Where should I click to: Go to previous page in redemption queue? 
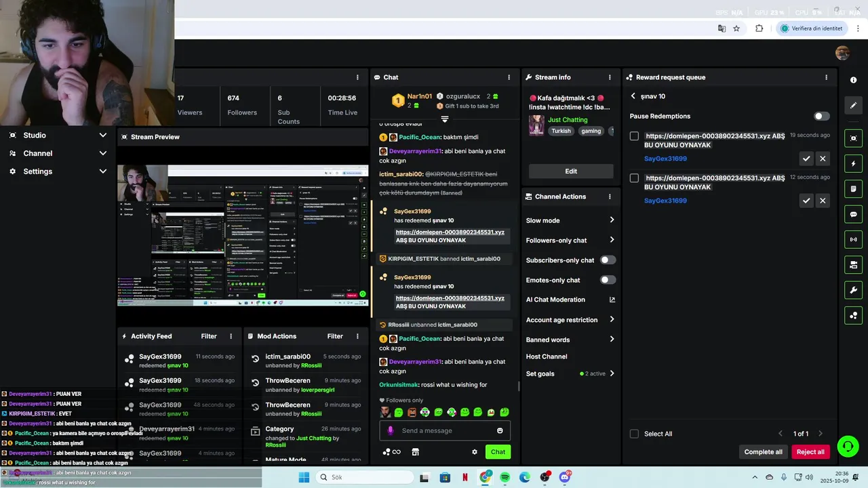pyautogui.click(x=780, y=434)
